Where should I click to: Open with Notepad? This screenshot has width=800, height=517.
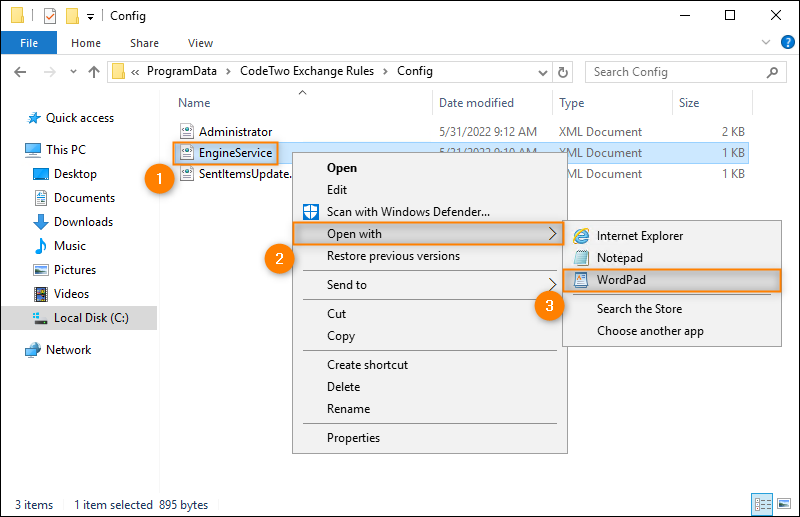point(672,258)
